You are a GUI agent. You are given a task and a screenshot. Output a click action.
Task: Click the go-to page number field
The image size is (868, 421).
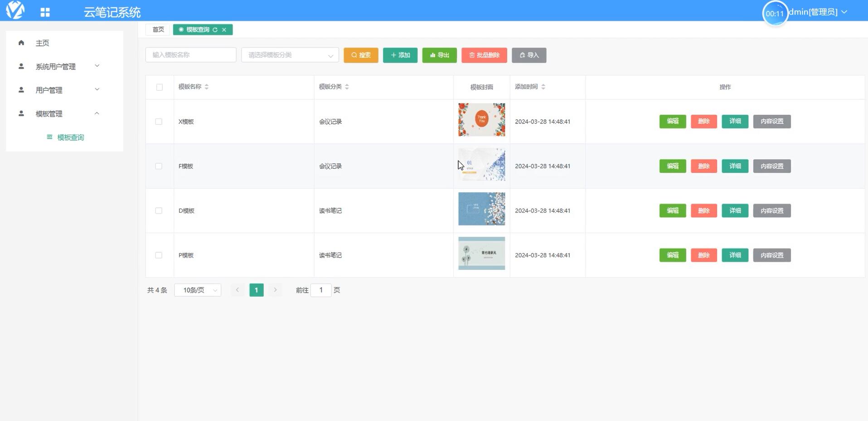click(321, 290)
